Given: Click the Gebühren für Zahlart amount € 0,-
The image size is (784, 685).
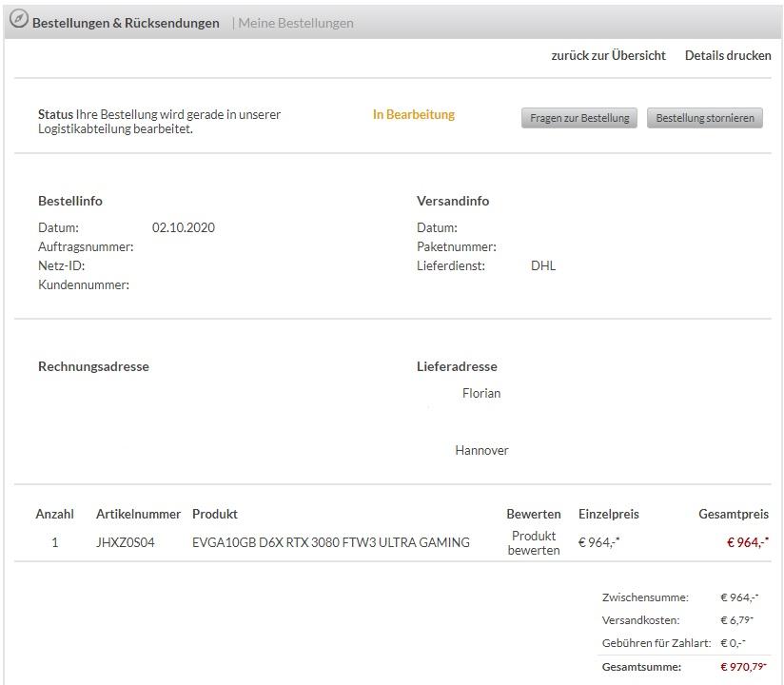Looking at the screenshot, I should coord(733,643).
